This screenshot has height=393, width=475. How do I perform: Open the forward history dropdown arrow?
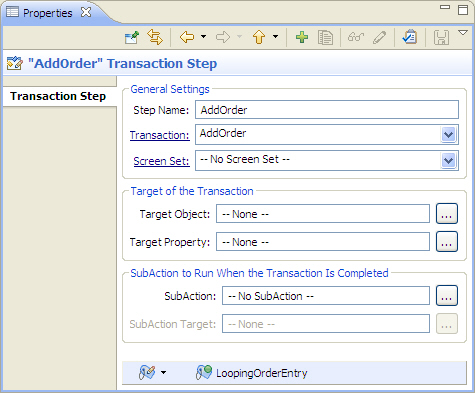(239, 36)
